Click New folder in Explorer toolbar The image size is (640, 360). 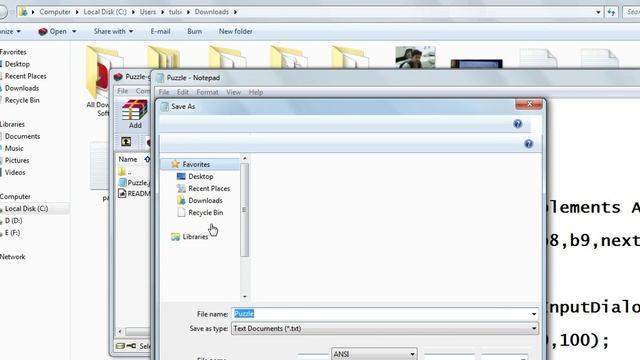(x=236, y=31)
